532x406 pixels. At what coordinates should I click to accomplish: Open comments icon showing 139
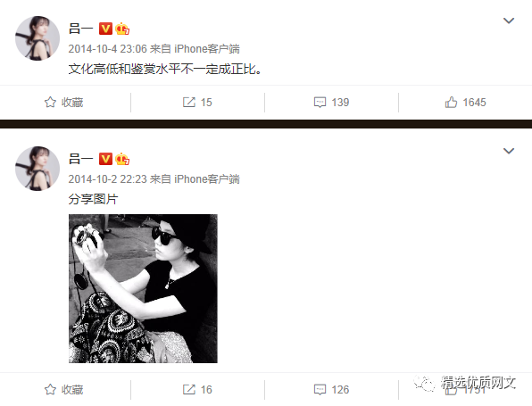point(320,102)
